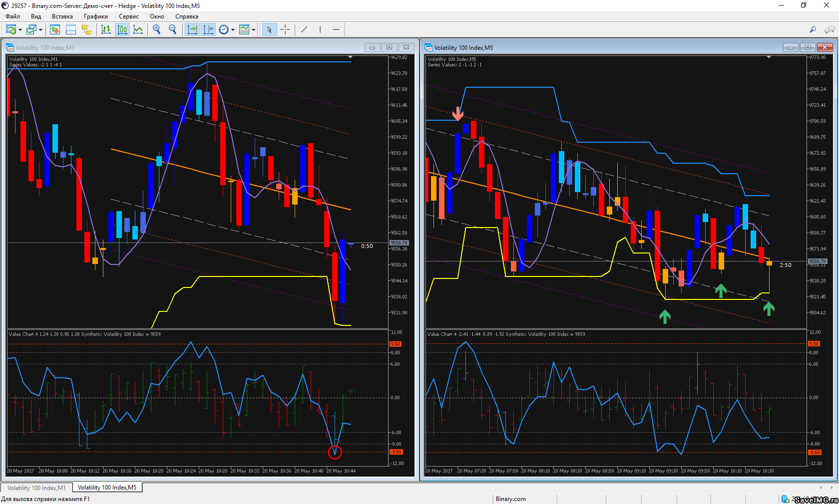
Task: Toggle chart shift from right edge
Action: [208, 30]
